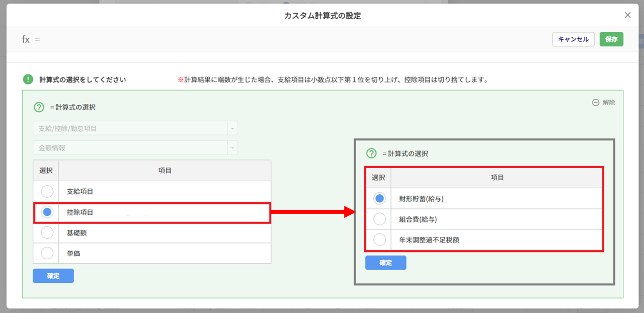Click the green exclamation info icon
644x313 pixels.
[x=28, y=79]
